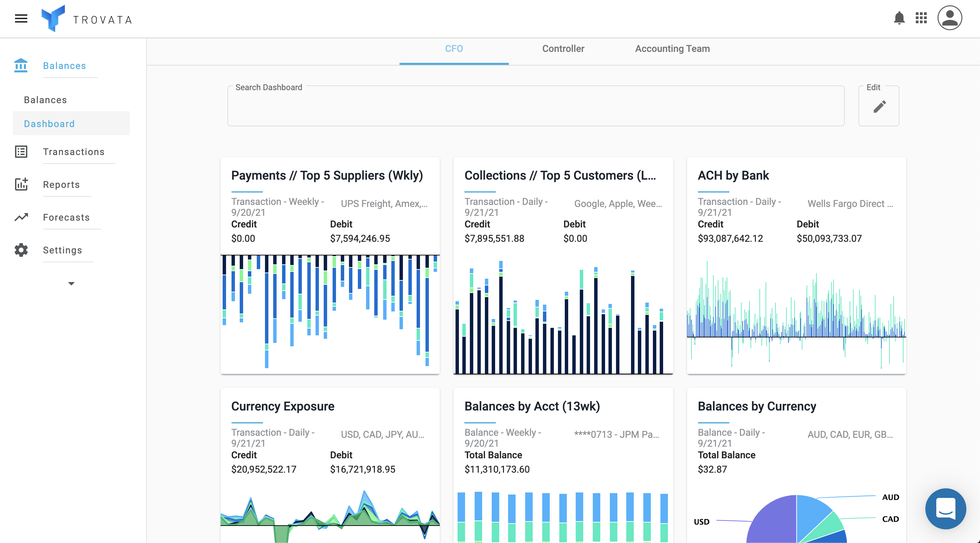Click the Settings gear icon
Image resolution: width=980 pixels, height=543 pixels.
coord(21,250)
